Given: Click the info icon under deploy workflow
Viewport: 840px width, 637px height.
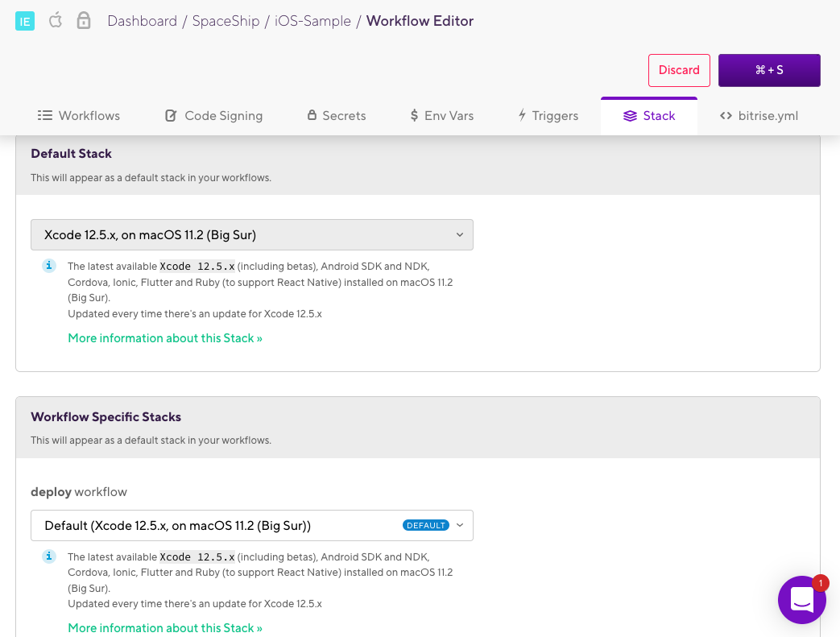Looking at the screenshot, I should point(49,556).
